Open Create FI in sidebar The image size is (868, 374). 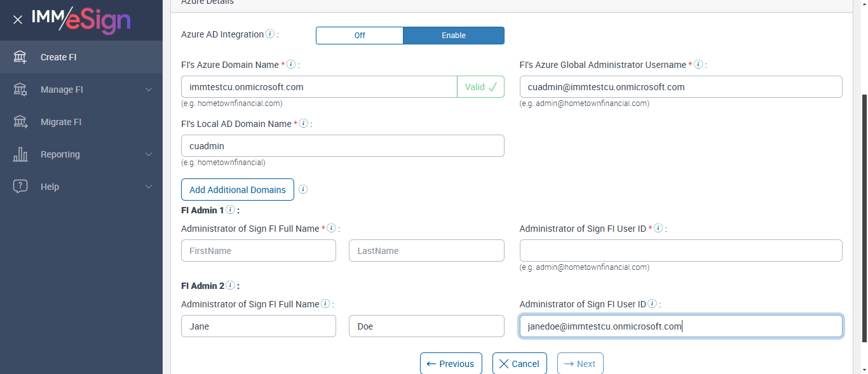click(58, 57)
